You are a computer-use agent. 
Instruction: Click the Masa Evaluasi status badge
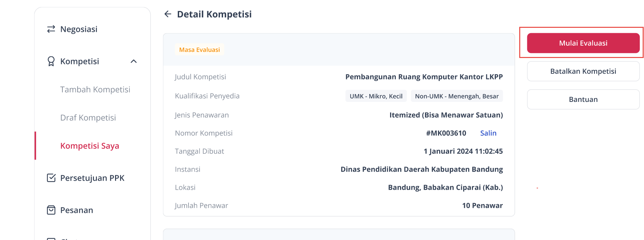(x=200, y=50)
